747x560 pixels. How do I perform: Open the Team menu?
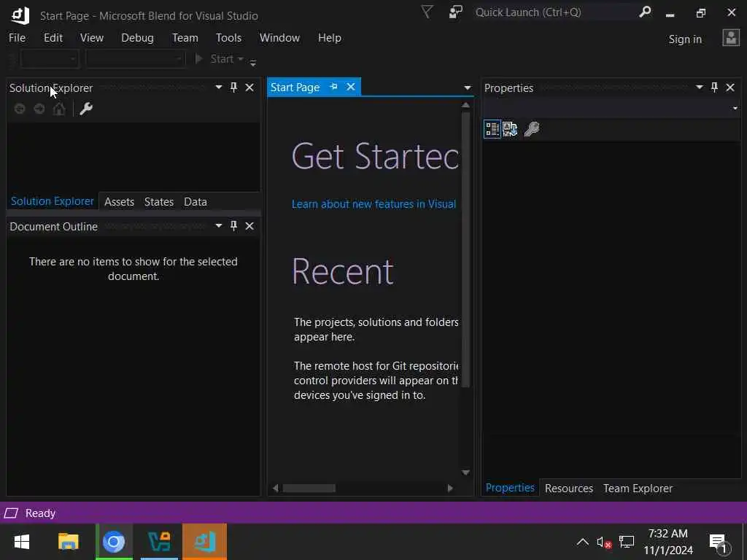185,38
